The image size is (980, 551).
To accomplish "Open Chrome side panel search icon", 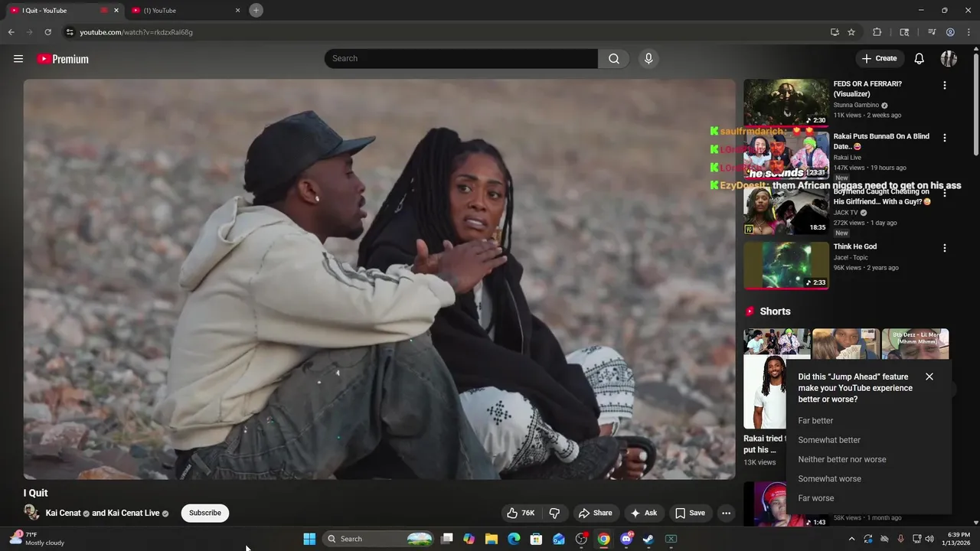I will [904, 32].
